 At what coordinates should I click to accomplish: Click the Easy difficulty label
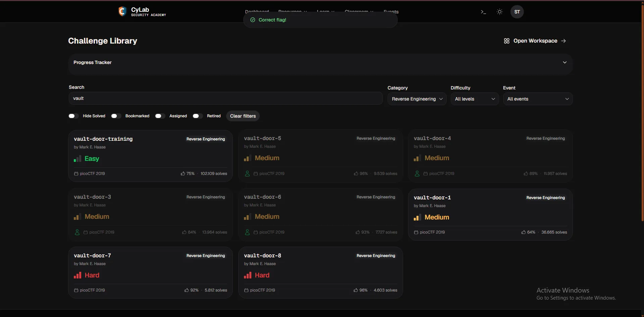[92, 158]
